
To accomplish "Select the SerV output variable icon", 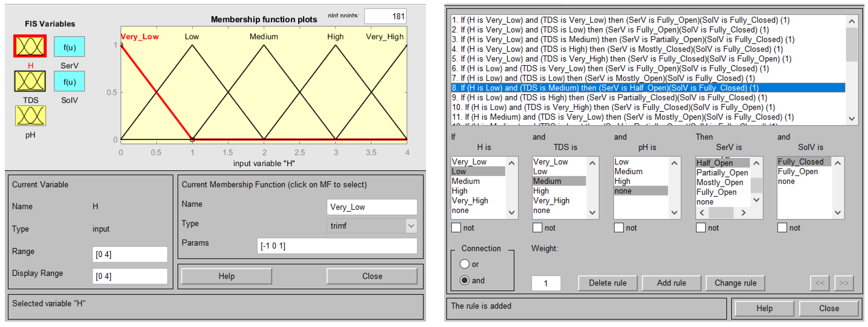I will 69,47.
